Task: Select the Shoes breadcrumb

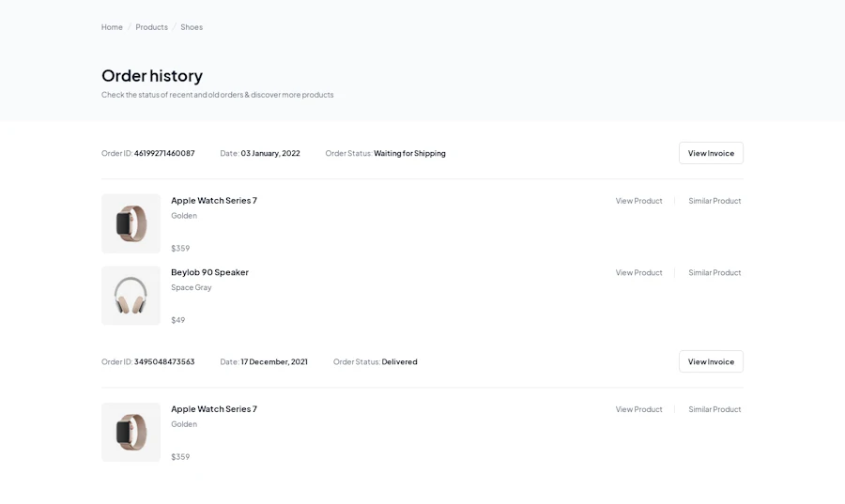Action: [x=192, y=27]
